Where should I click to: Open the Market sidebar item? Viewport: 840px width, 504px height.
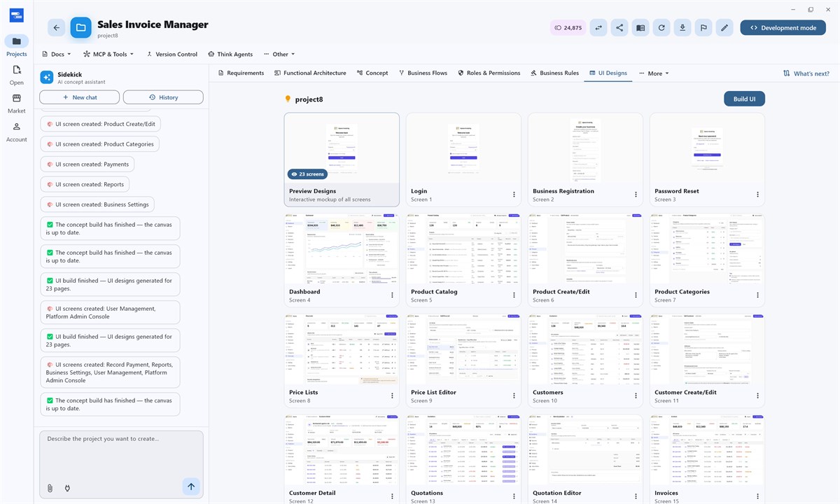tap(17, 104)
